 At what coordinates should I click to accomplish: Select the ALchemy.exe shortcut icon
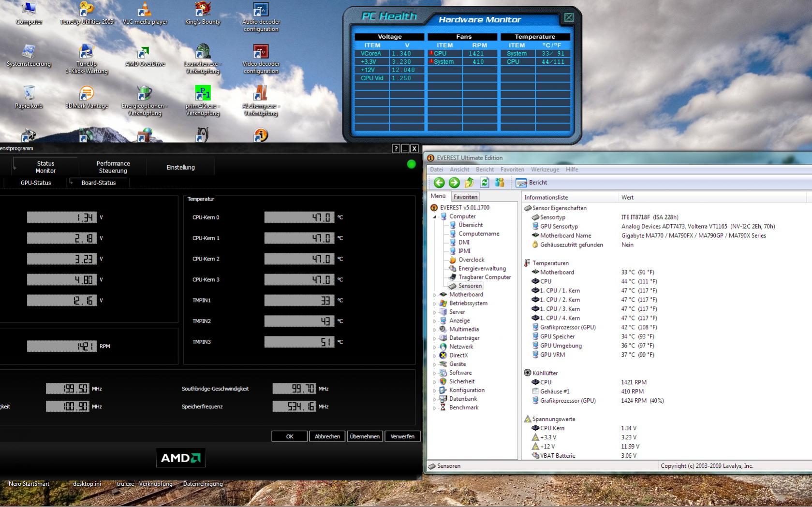[261, 101]
